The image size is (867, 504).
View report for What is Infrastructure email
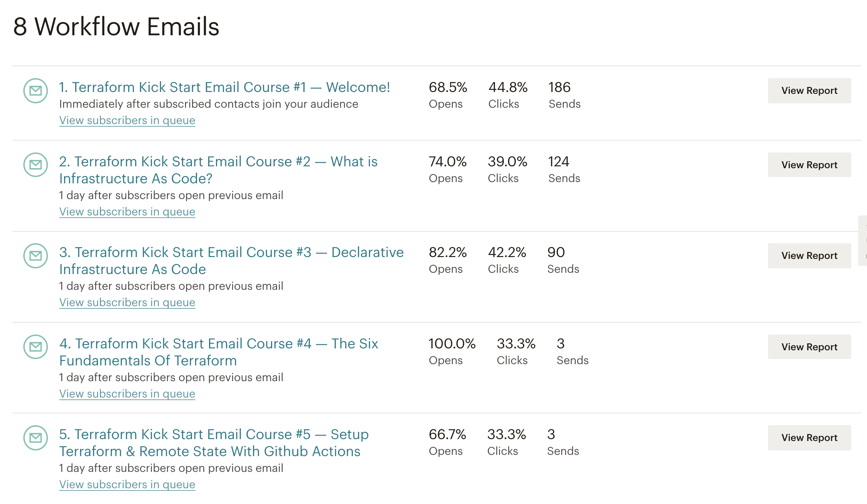[x=809, y=165]
